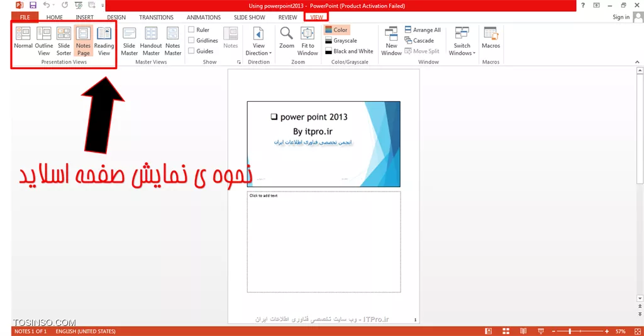Click the Normal view status bar icon
The height and width of the screenshot is (336, 644).
(x=488, y=331)
